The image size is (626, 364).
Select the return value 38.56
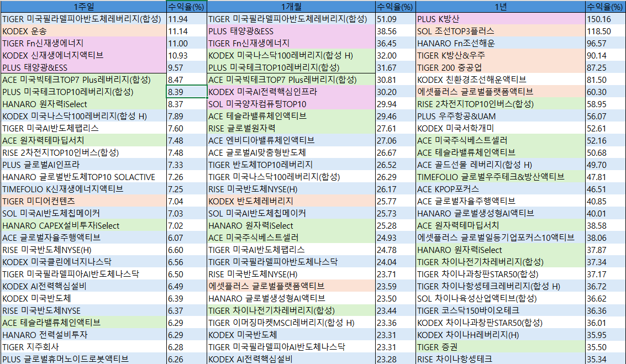click(396, 31)
